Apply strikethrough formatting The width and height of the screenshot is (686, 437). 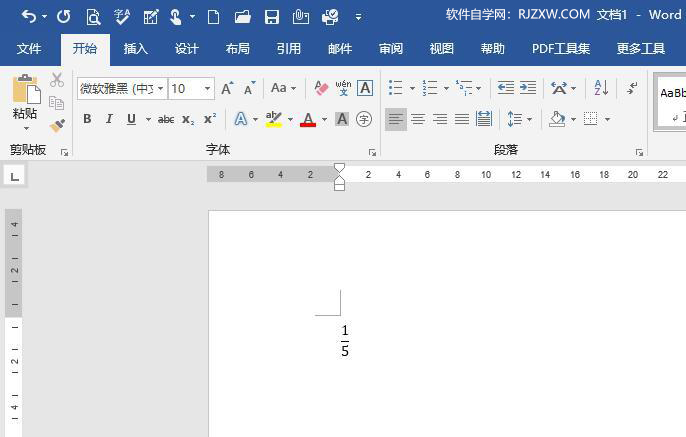pyautogui.click(x=165, y=119)
